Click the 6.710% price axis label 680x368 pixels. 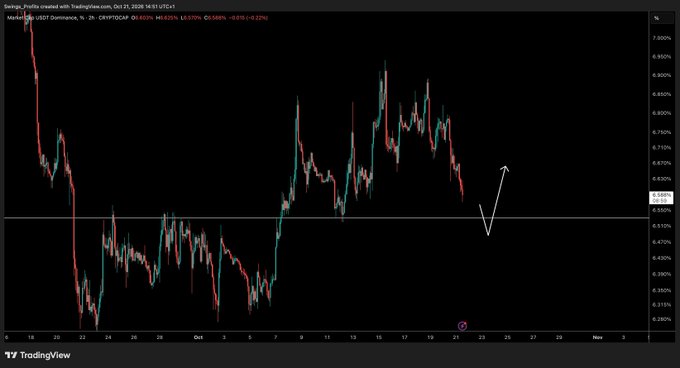(x=662, y=148)
